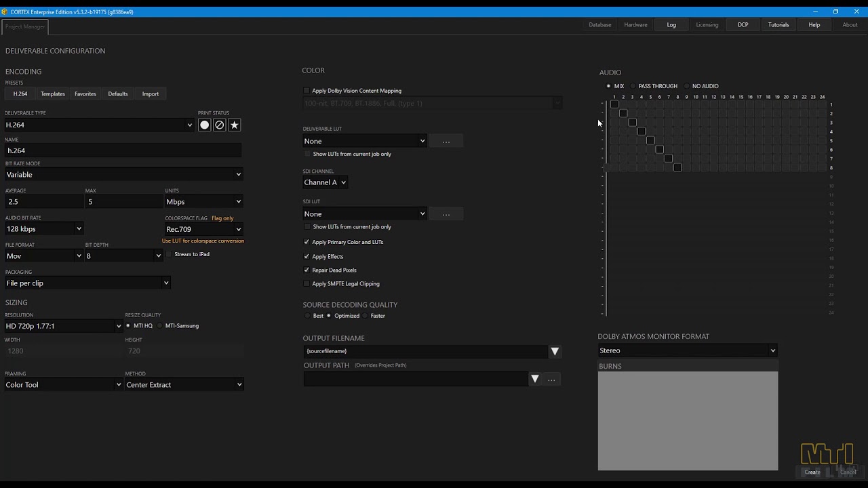The height and width of the screenshot is (488, 868).
Task: Open the Licensing section
Action: pos(707,24)
